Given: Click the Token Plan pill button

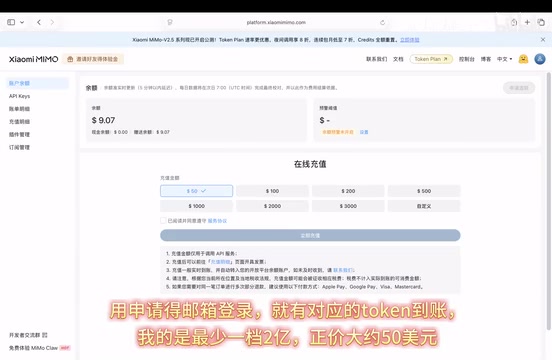Looking at the screenshot, I should [431, 59].
